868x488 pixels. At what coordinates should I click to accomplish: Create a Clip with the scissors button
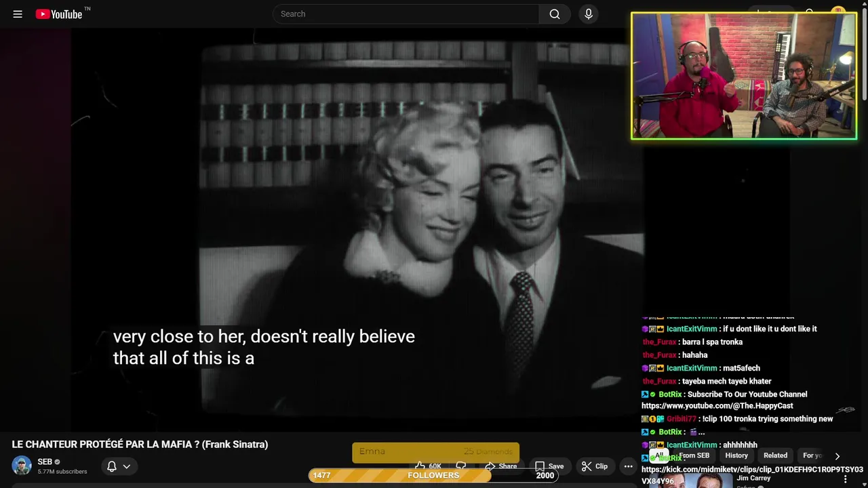pyautogui.click(x=594, y=466)
